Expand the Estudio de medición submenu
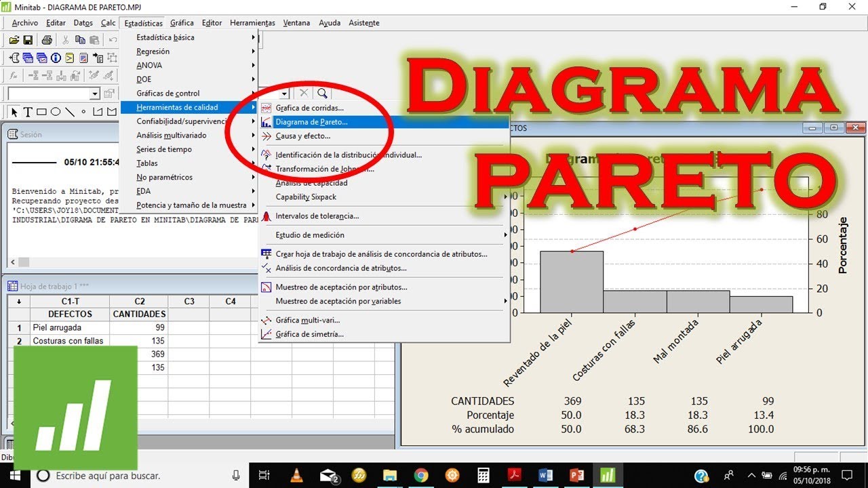Screen dimensions: 868x488 [x=384, y=235]
